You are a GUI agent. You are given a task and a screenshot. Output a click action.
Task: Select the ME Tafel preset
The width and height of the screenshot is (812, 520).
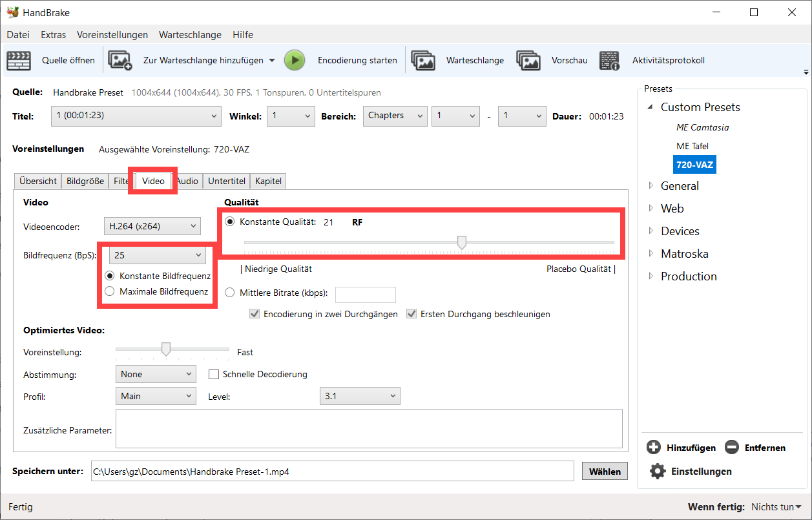click(x=692, y=146)
